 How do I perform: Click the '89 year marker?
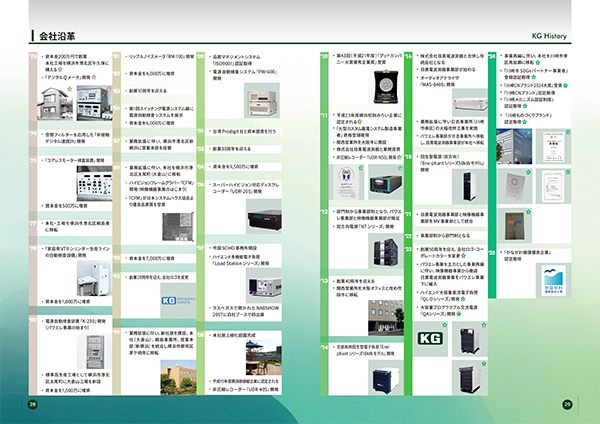[x=116, y=168]
